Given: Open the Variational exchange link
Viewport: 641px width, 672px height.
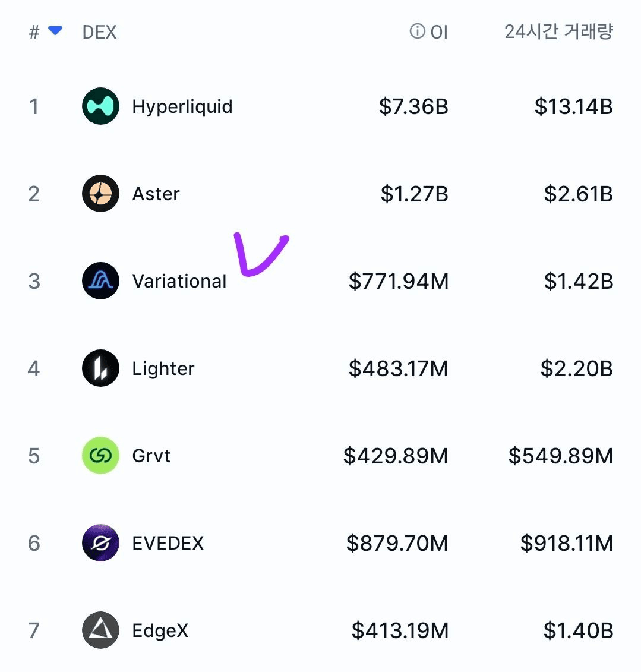Looking at the screenshot, I should tap(179, 281).
